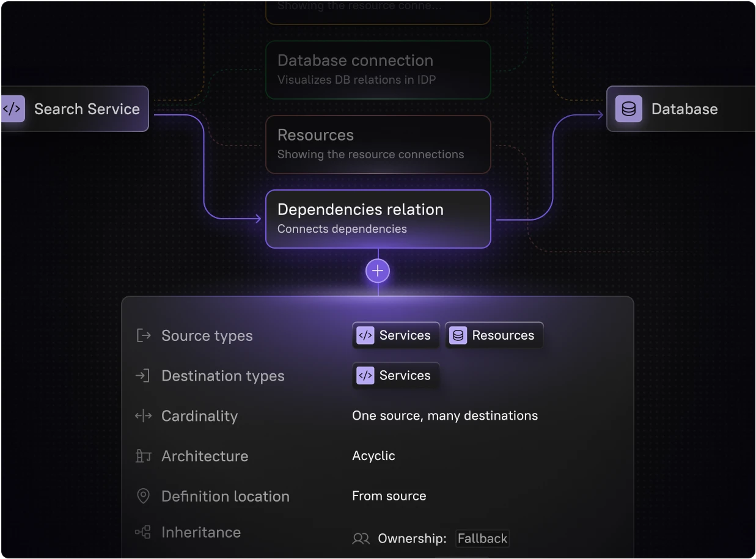
Task: Click the Inheritance tree icon
Action: tap(143, 532)
